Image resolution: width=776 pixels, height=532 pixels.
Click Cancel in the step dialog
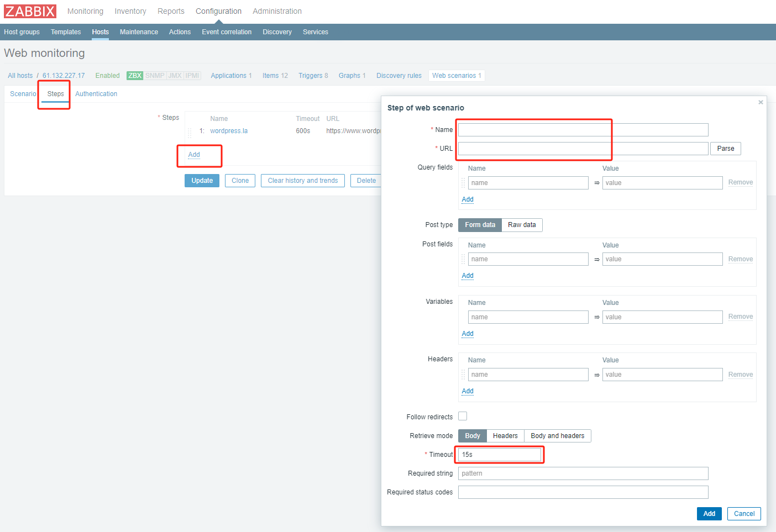coord(744,514)
